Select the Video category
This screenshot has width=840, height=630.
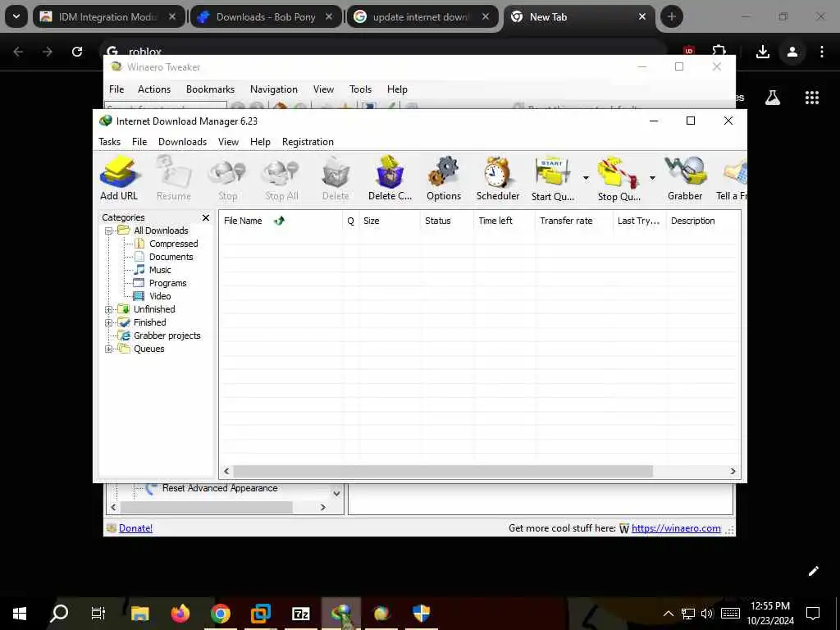point(160,296)
